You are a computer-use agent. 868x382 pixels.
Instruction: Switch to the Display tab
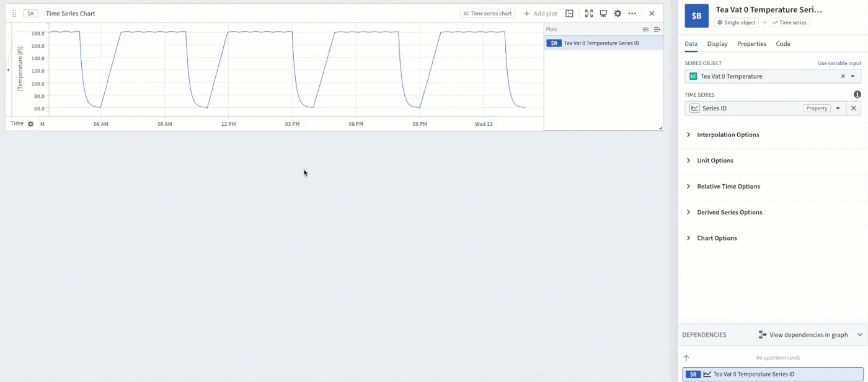717,43
